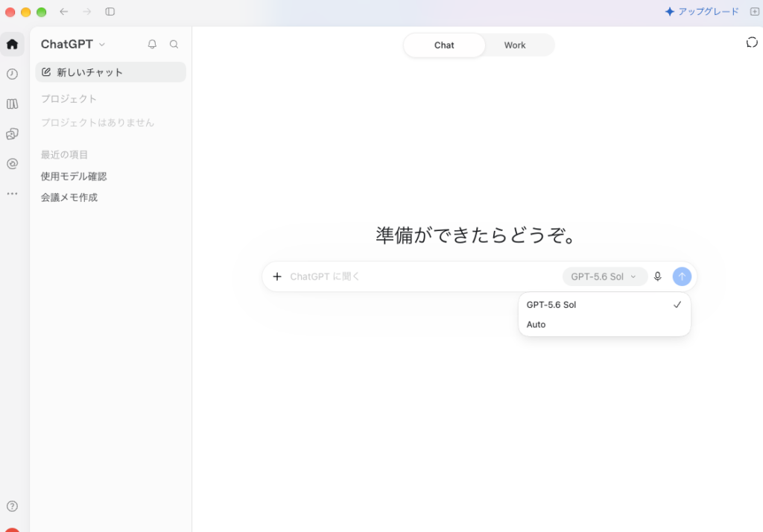Expand the ChatGPT title dropdown
The image size is (763, 532).
point(72,44)
